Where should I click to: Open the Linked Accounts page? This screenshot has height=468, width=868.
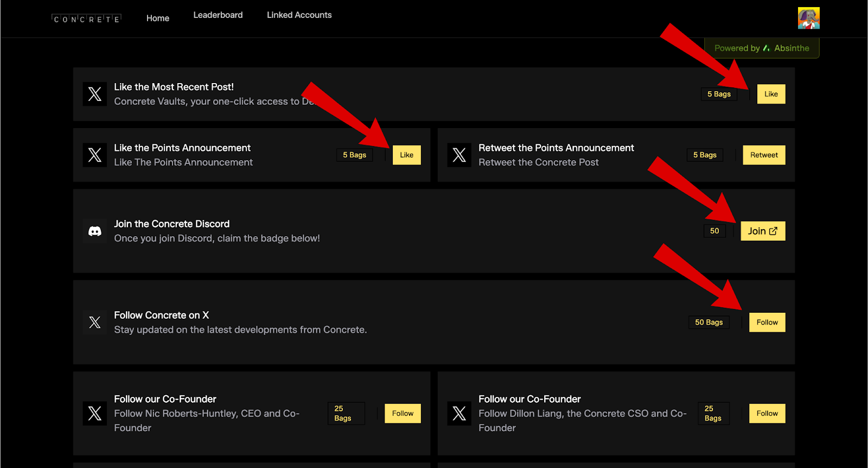pyautogui.click(x=299, y=15)
